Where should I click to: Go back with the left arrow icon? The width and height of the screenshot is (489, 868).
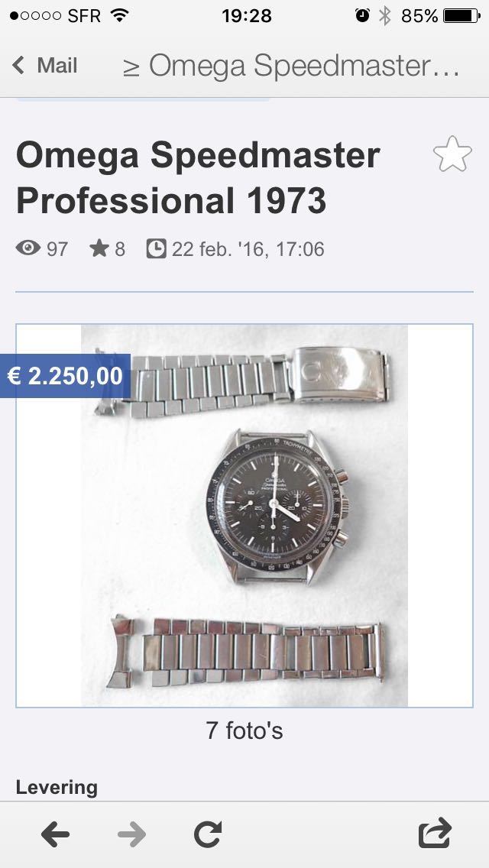tap(55, 834)
